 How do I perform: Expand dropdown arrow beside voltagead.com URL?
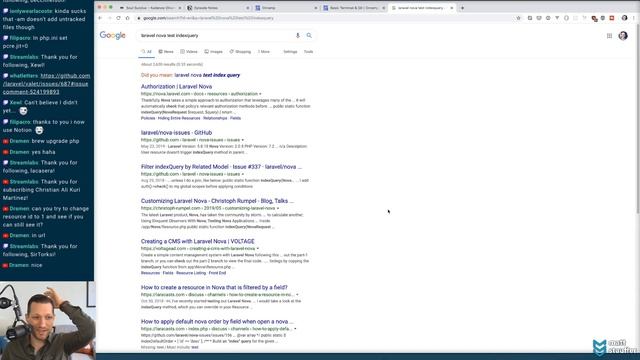(x=258, y=249)
